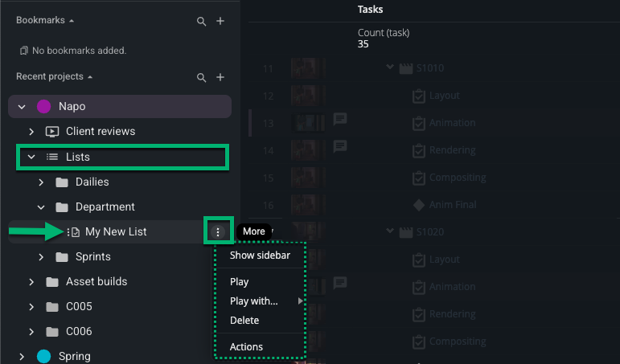Collapse the Lists node
620x364 pixels.
(x=31, y=157)
